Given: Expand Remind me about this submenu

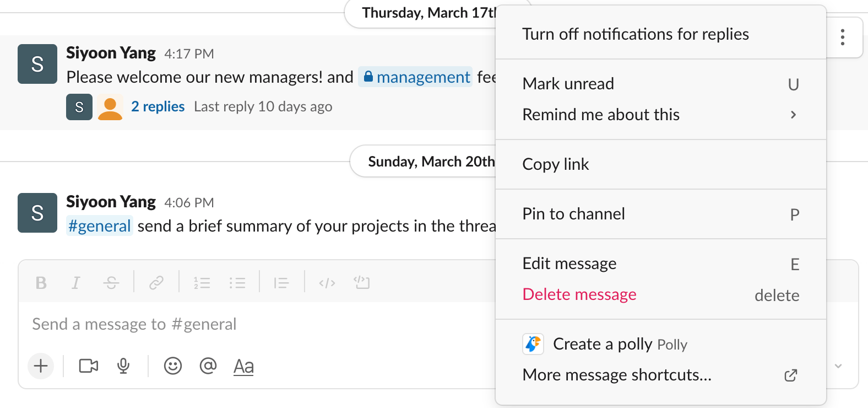Looking at the screenshot, I should click(x=600, y=115).
